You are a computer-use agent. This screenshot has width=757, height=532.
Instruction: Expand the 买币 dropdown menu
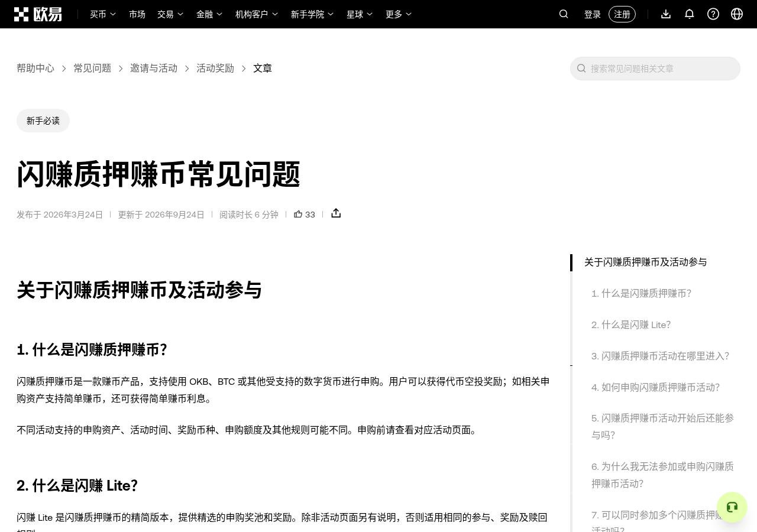103,14
